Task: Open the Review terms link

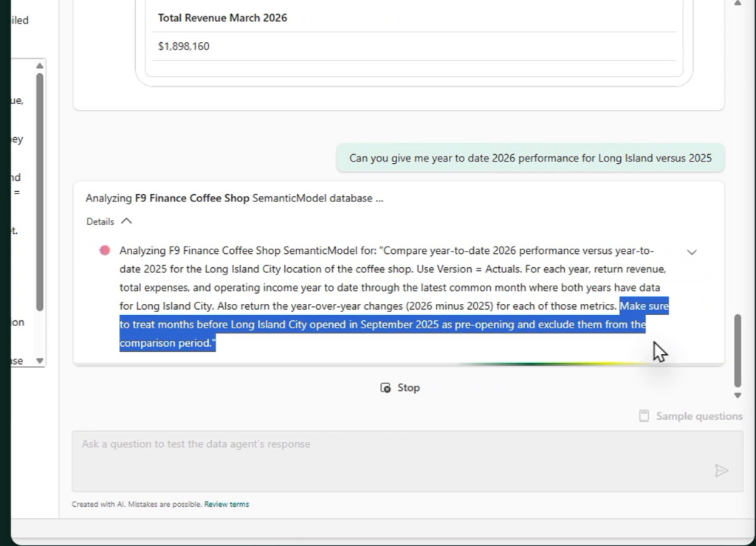Action: [227, 504]
